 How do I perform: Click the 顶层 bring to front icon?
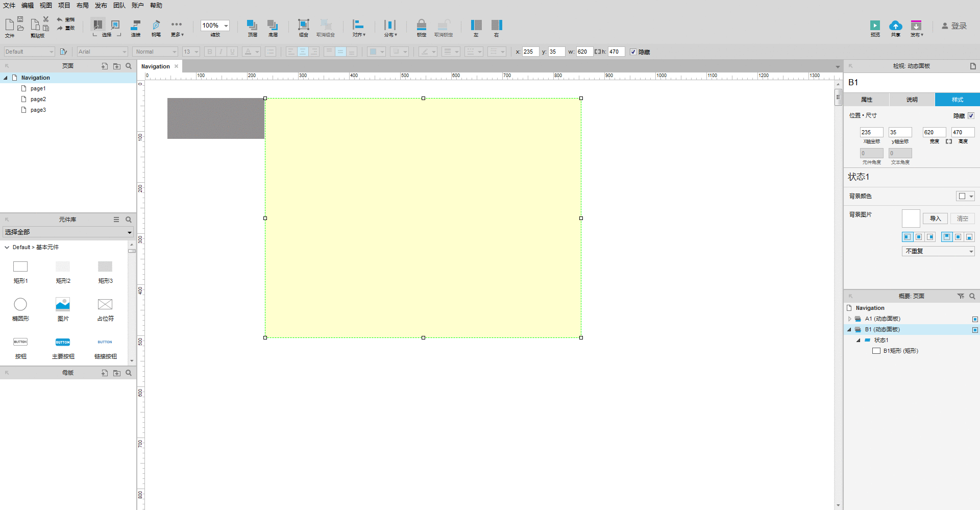[x=252, y=25]
